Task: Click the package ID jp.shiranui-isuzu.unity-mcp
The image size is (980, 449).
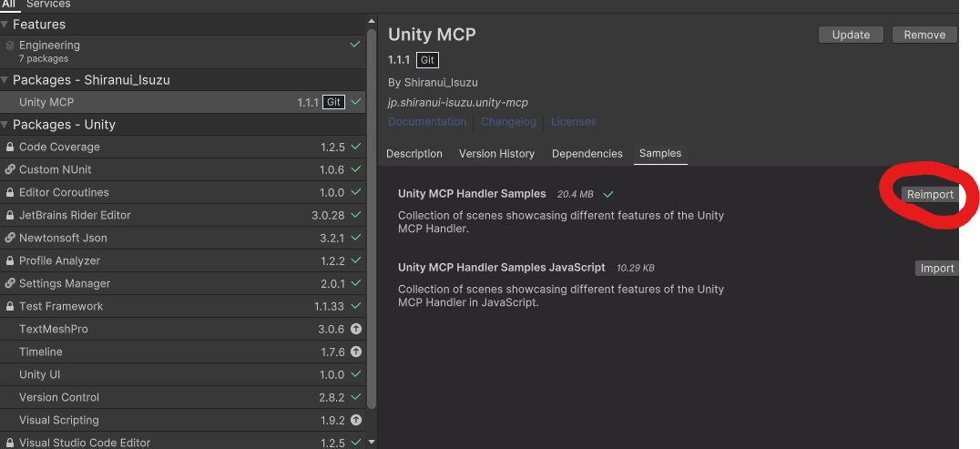Action: click(458, 103)
